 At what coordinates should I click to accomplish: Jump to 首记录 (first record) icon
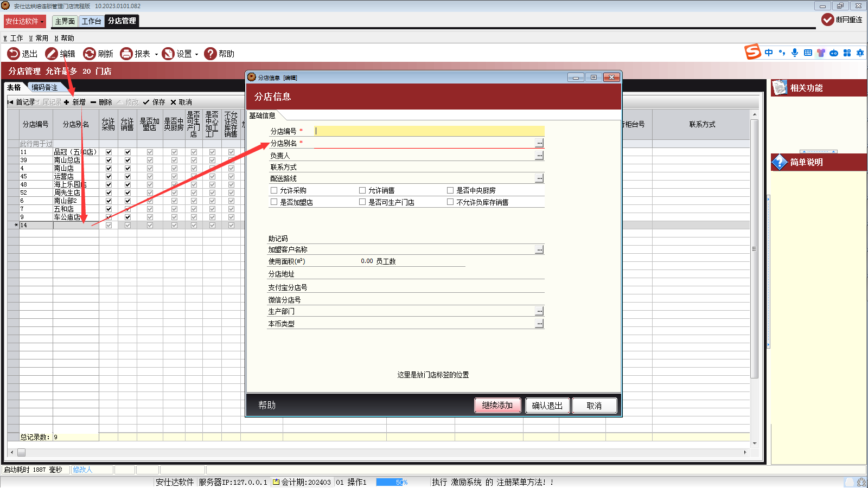pyautogui.click(x=10, y=102)
